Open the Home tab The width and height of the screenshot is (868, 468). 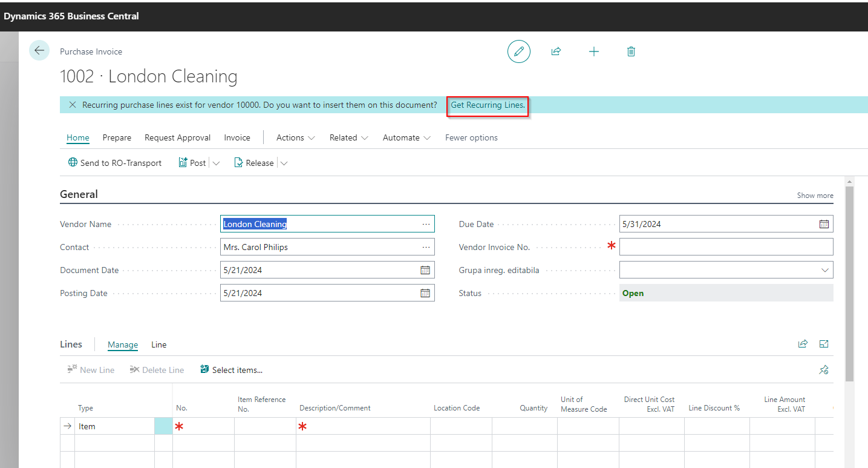tap(78, 137)
